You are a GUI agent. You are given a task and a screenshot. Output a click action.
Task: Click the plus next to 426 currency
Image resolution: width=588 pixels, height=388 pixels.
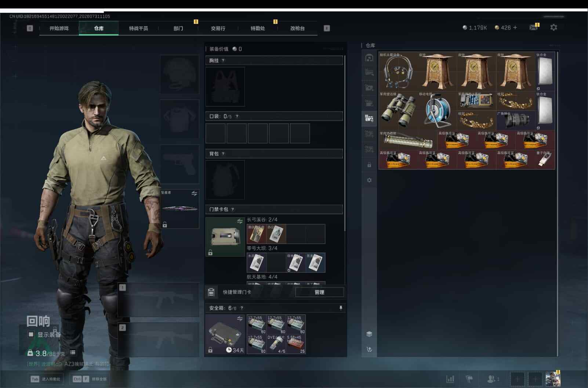pos(515,28)
